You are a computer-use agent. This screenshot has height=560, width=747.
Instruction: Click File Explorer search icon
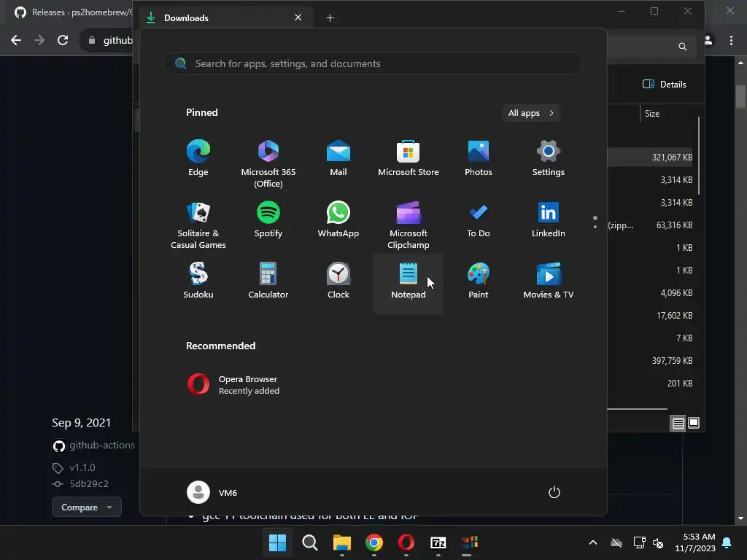682,46
